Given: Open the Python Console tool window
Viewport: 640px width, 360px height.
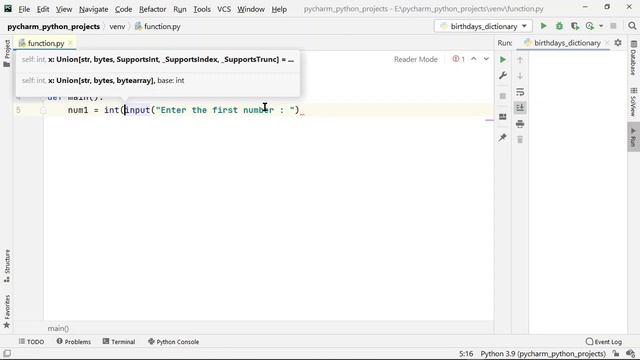Looking at the screenshot, I should pyautogui.click(x=173, y=342).
